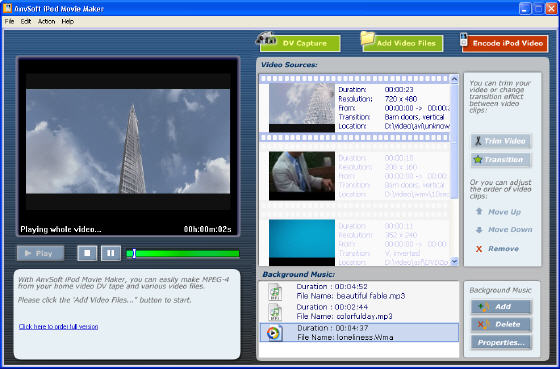This screenshot has width=560, height=369.
Task: Click the Add background music button
Action: tap(501, 307)
